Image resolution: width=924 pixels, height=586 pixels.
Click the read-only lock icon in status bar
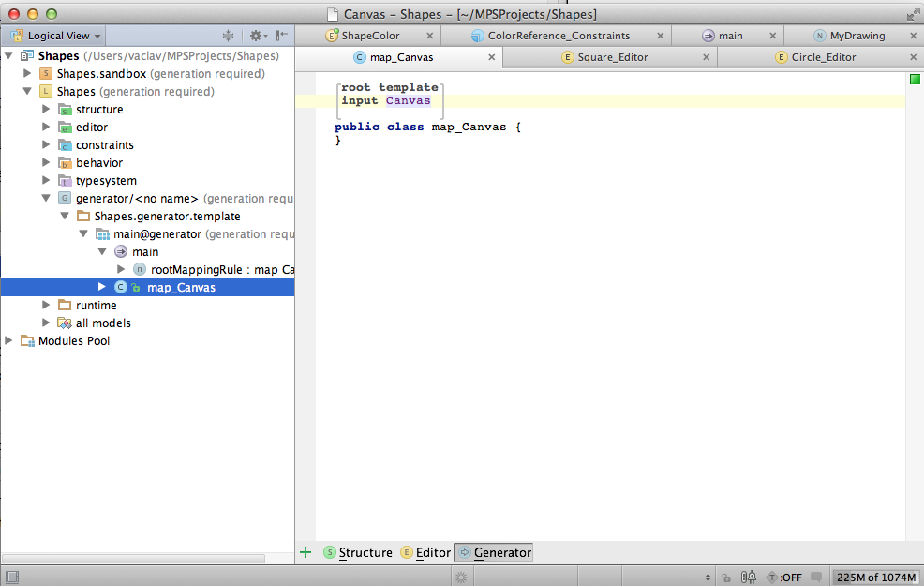pos(725,578)
